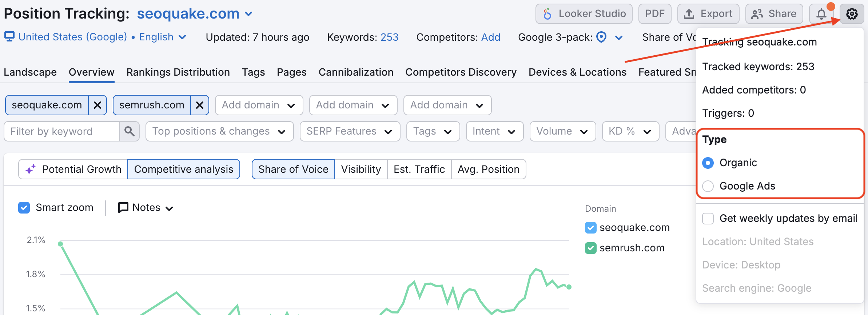Open the second Add domain dropdown
The image size is (868, 315).
click(353, 105)
